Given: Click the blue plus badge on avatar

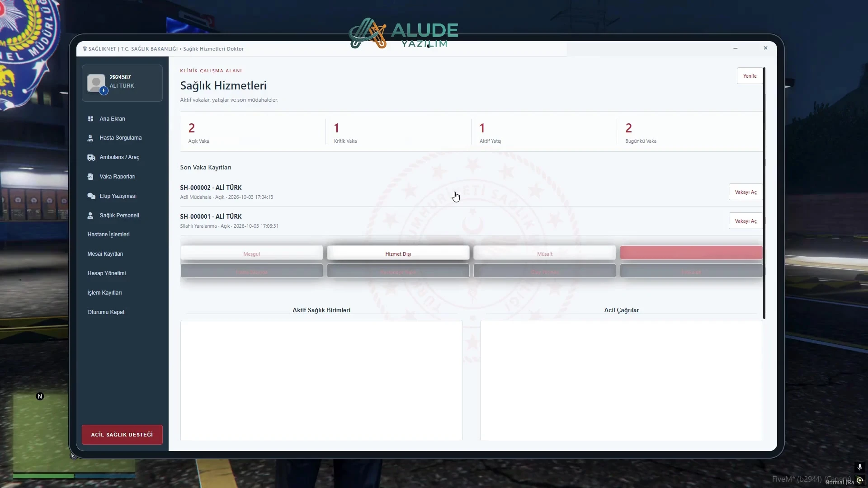Looking at the screenshot, I should click(104, 90).
